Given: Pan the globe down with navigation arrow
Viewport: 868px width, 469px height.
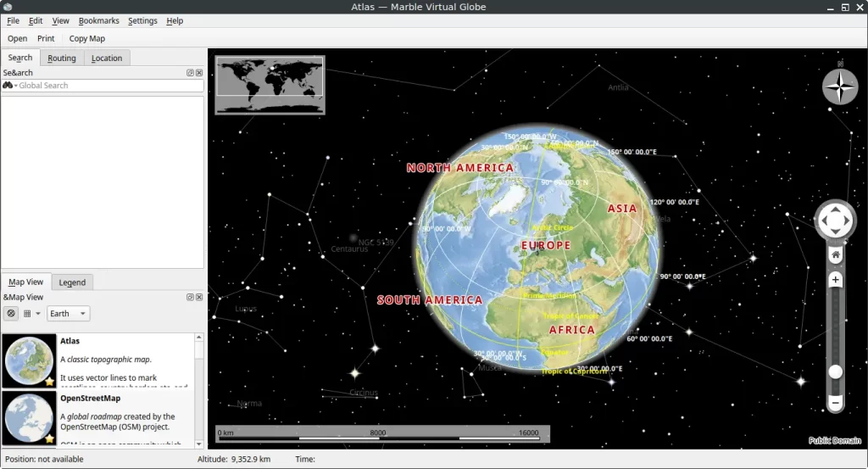Looking at the screenshot, I should (x=835, y=231).
